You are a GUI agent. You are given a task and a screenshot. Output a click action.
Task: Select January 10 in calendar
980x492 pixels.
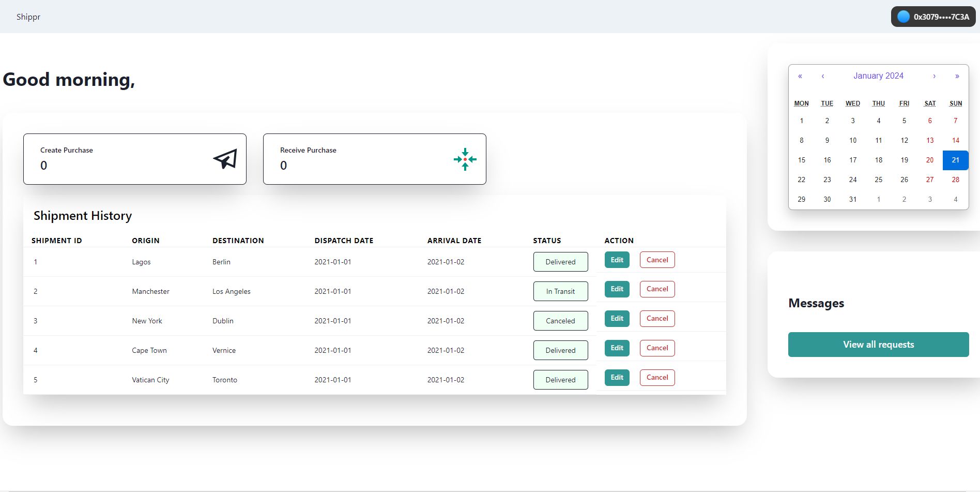[853, 140]
